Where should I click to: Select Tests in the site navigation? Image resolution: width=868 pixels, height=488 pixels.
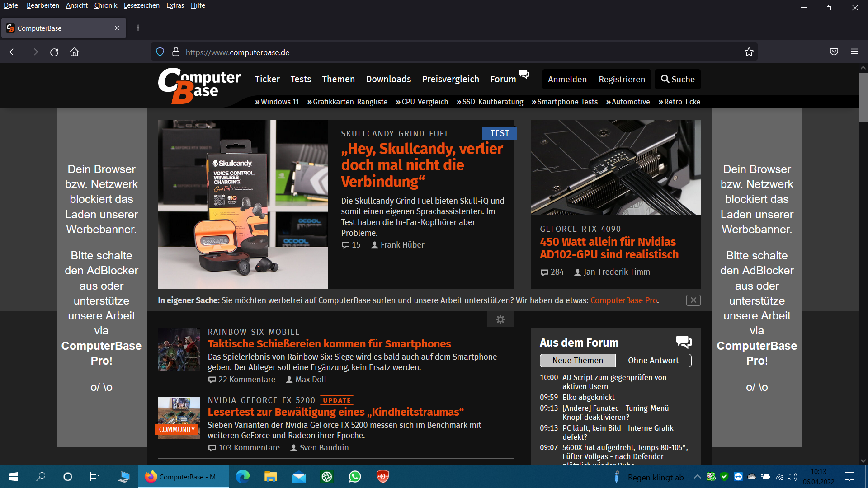coord(301,79)
